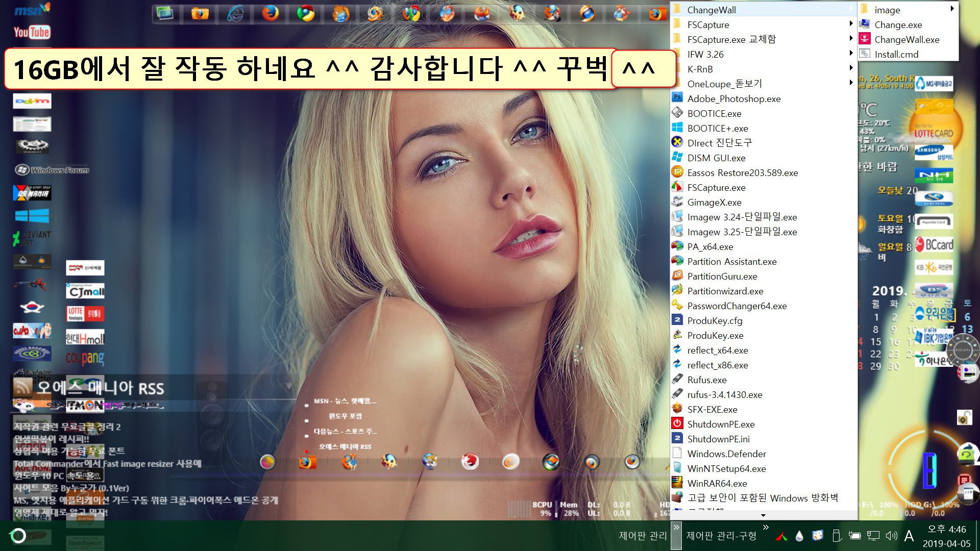Launch GimageX.exe

click(764, 202)
